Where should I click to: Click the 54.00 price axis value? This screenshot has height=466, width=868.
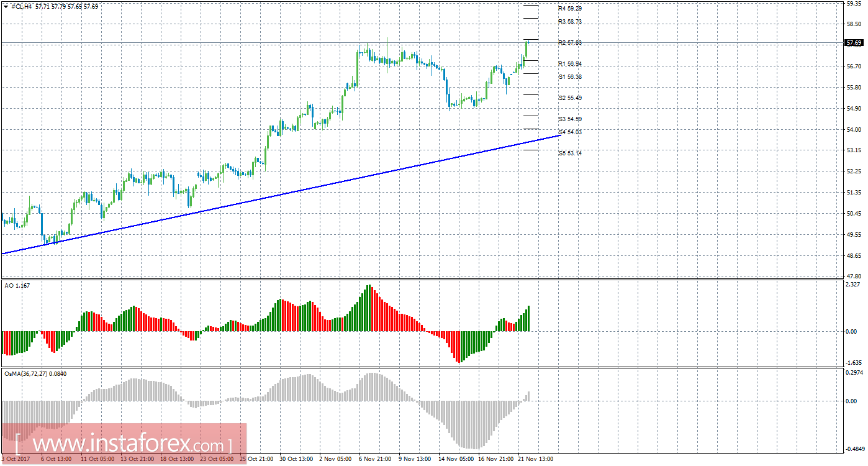(854, 130)
